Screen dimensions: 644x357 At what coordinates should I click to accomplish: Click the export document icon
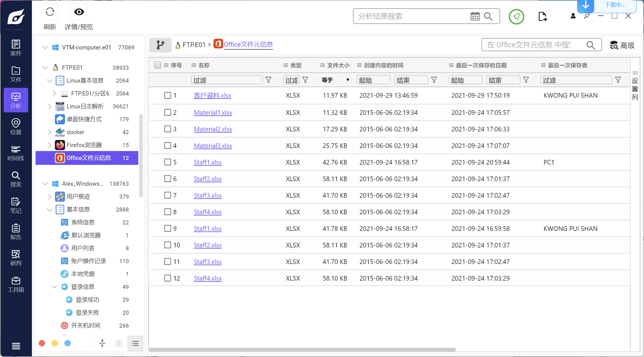tap(542, 17)
